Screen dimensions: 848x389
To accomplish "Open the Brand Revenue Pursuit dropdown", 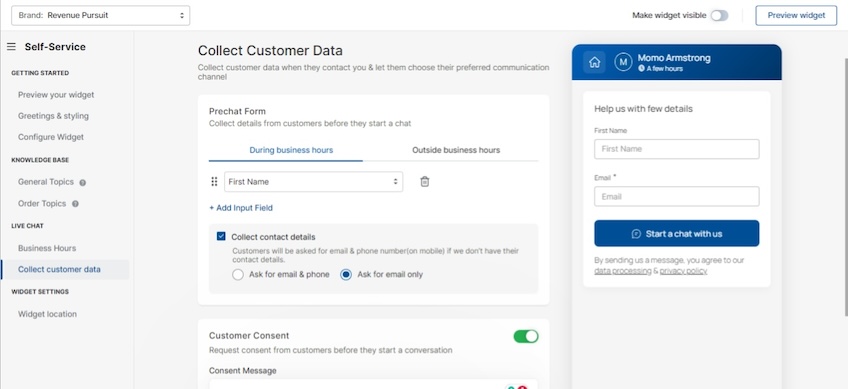I will (101, 15).
